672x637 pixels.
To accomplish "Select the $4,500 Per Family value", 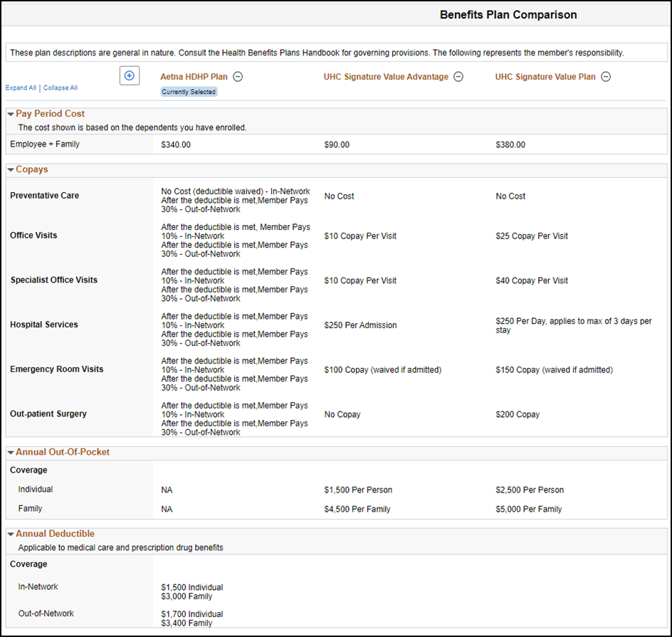I will (x=357, y=509).
